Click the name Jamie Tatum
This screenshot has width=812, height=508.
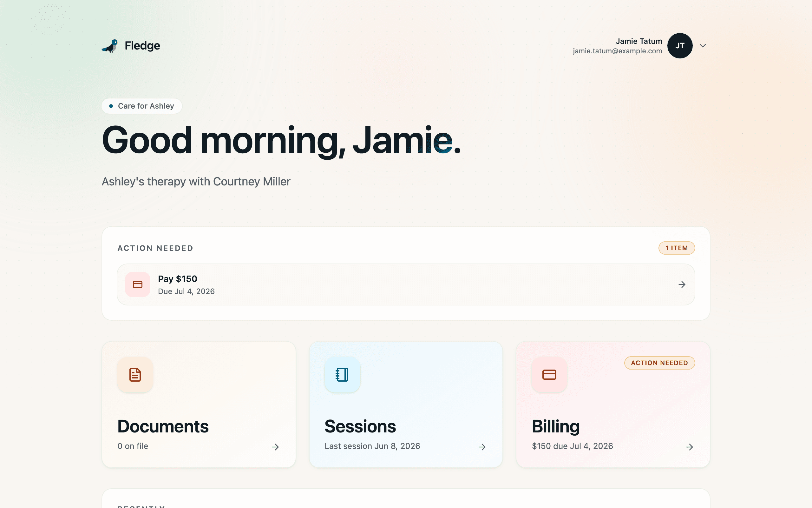coord(639,41)
